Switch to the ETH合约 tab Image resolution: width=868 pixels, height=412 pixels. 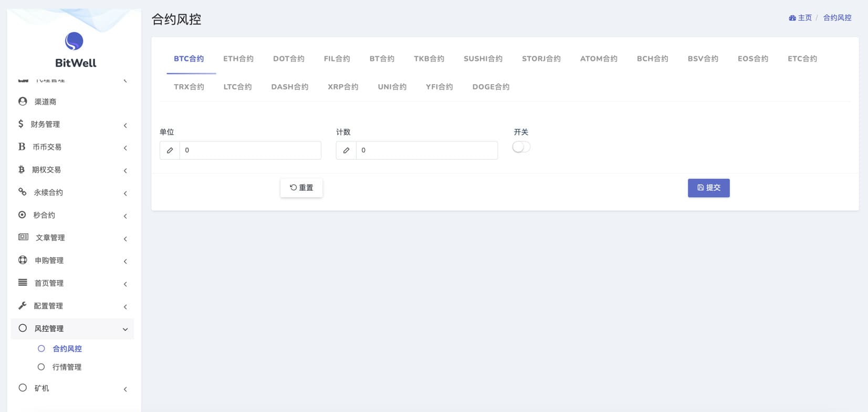pos(238,59)
